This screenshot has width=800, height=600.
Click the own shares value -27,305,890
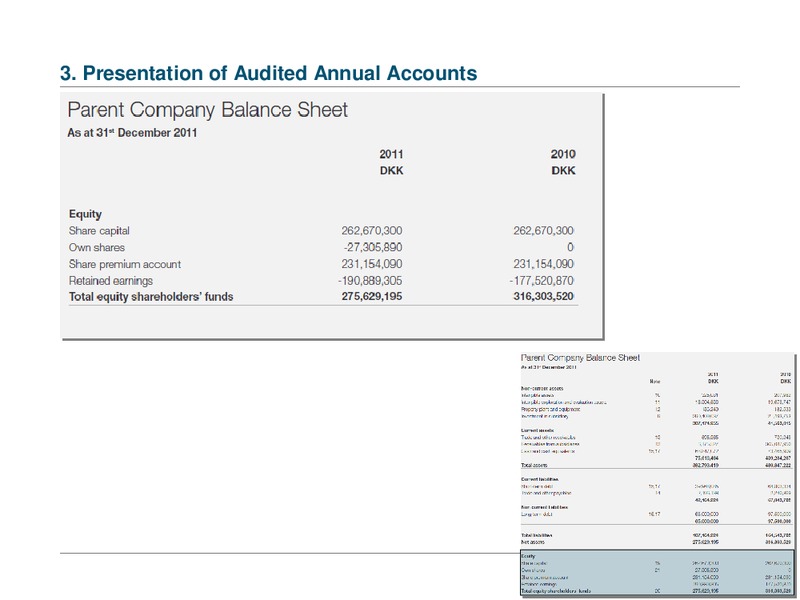point(373,247)
